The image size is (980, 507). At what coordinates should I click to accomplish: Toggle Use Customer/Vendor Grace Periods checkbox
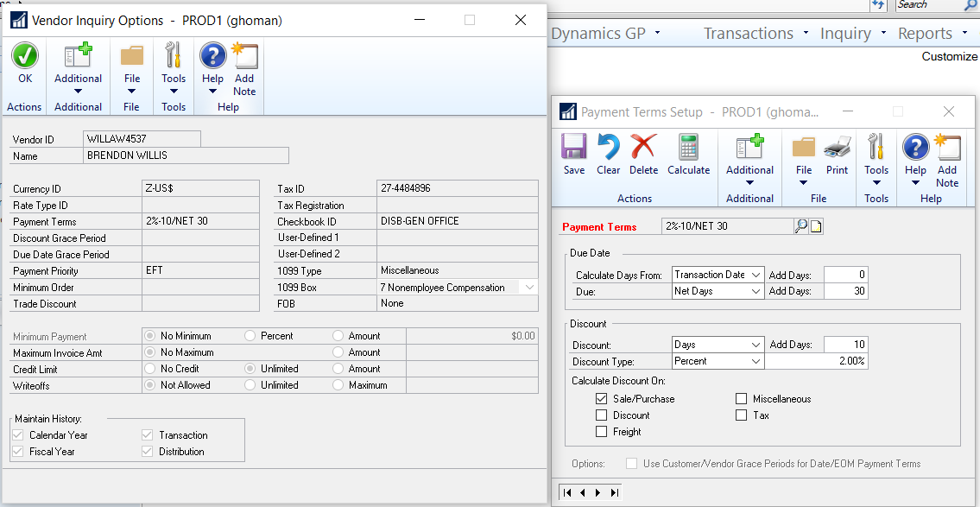point(632,463)
